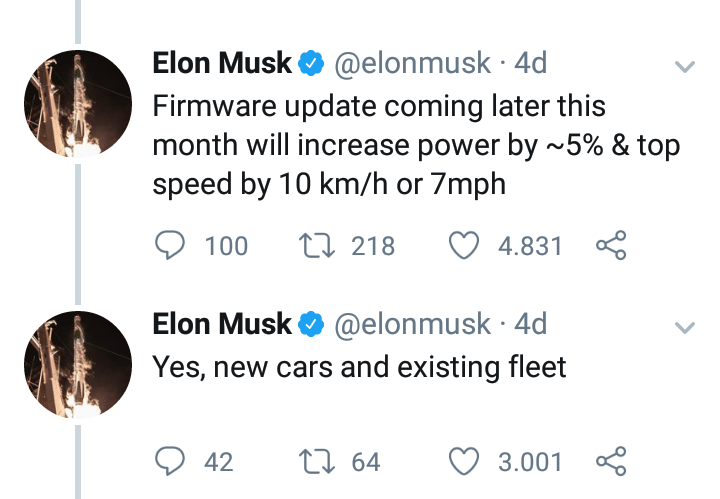Share the firmware update tweet
This screenshot has height=499, width=720.
point(611,245)
